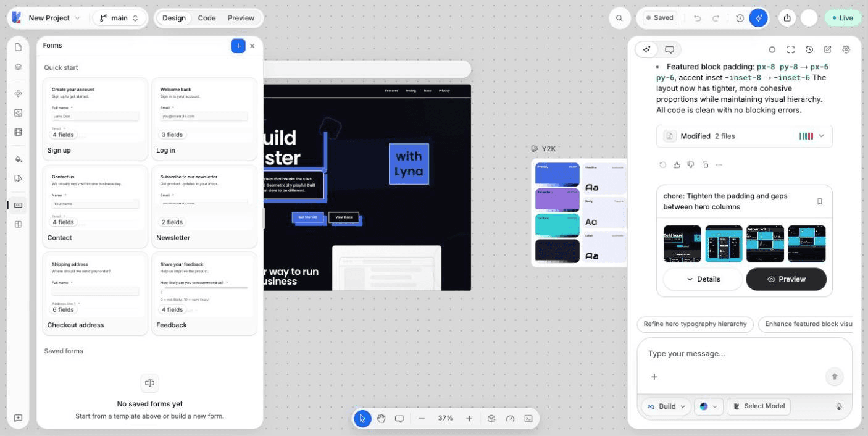Open the layers stack icon in sidebar
Viewport: 868px width, 436px height.
[18, 67]
